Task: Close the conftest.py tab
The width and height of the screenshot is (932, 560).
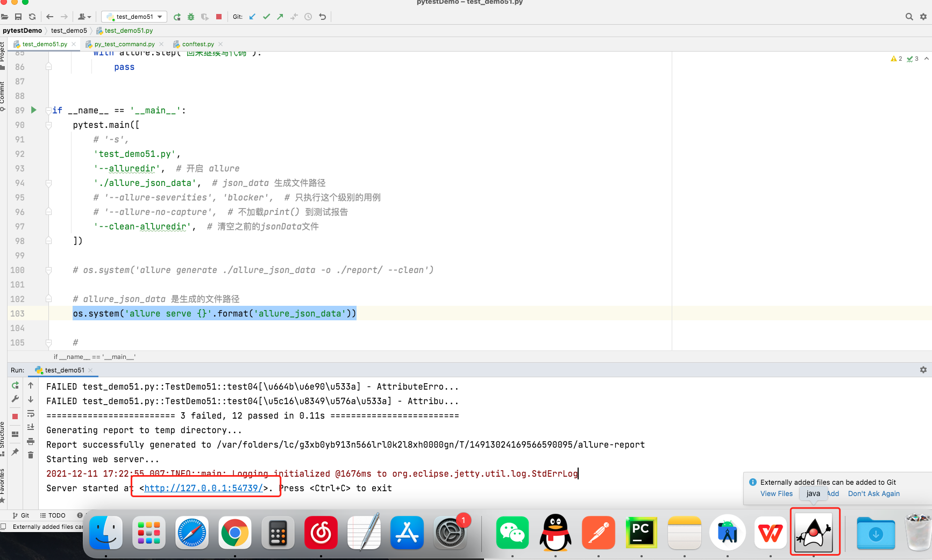Action: click(x=220, y=44)
